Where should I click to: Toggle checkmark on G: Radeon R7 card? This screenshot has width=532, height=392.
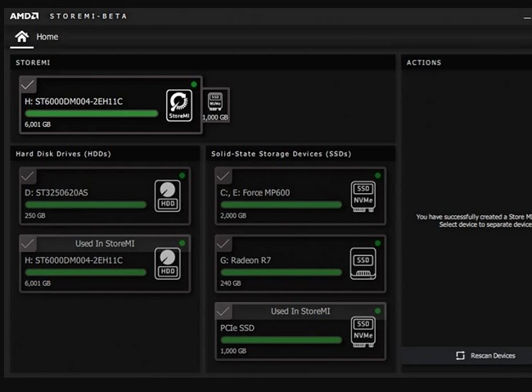pyautogui.click(x=223, y=243)
